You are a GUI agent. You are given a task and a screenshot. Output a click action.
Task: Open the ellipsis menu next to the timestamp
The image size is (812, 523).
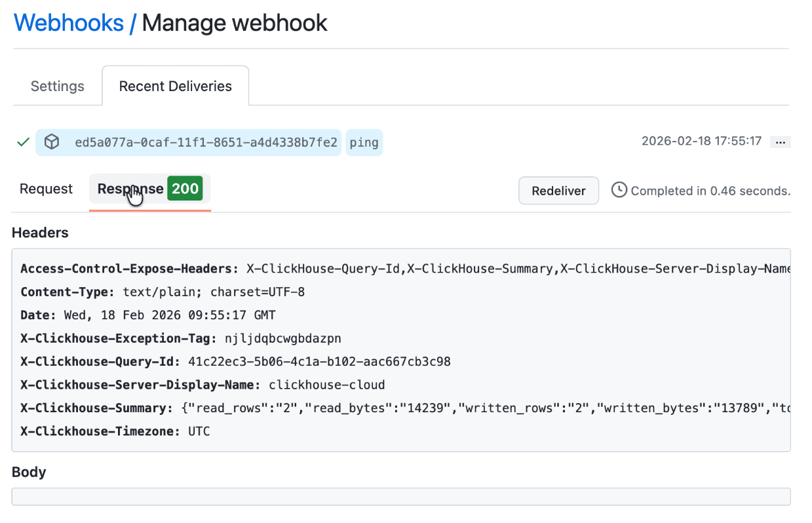(780, 142)
